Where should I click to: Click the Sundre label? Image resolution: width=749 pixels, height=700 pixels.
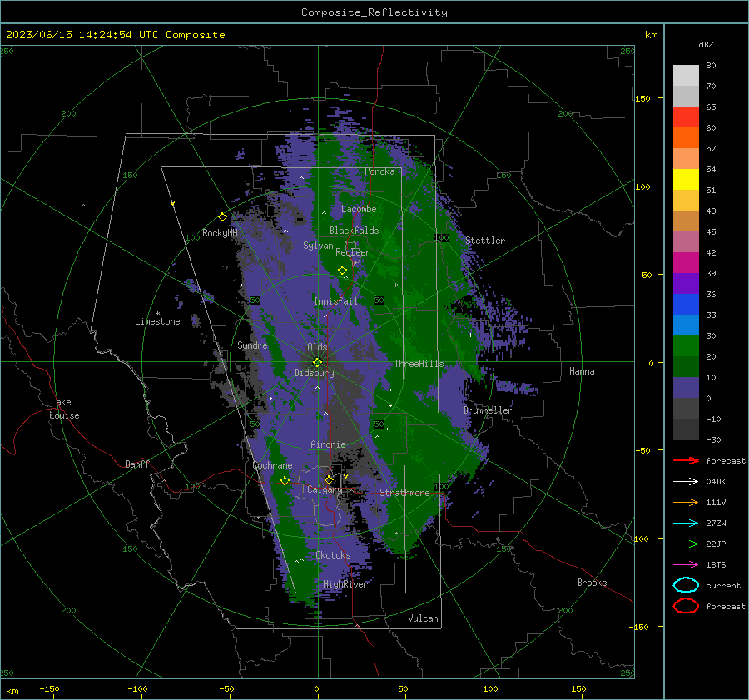coord(252,345)
